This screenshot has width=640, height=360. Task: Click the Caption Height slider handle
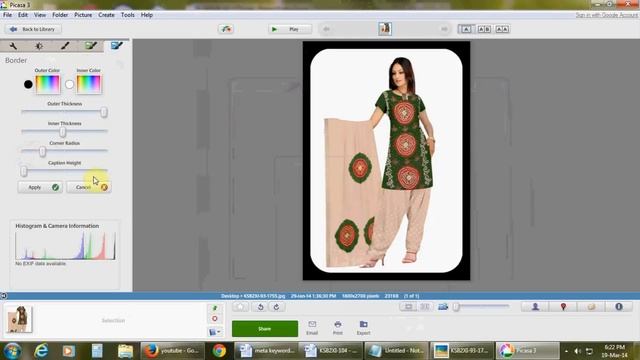(x=24, y=171)
